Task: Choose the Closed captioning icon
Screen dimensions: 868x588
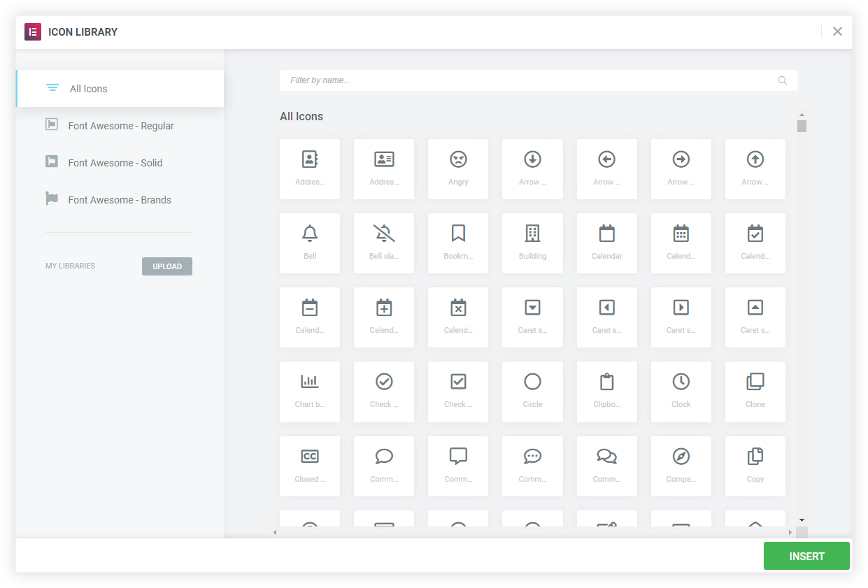Action: [310, 466]
